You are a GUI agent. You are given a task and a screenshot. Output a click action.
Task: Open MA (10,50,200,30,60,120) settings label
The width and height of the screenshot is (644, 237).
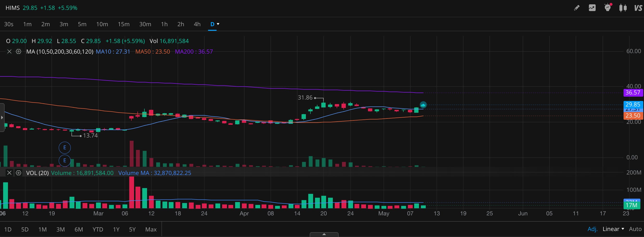(60, 52)
